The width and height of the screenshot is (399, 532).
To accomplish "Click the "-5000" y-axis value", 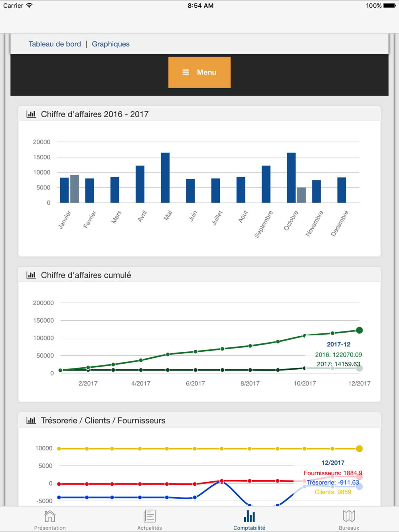I will (44, 501).
